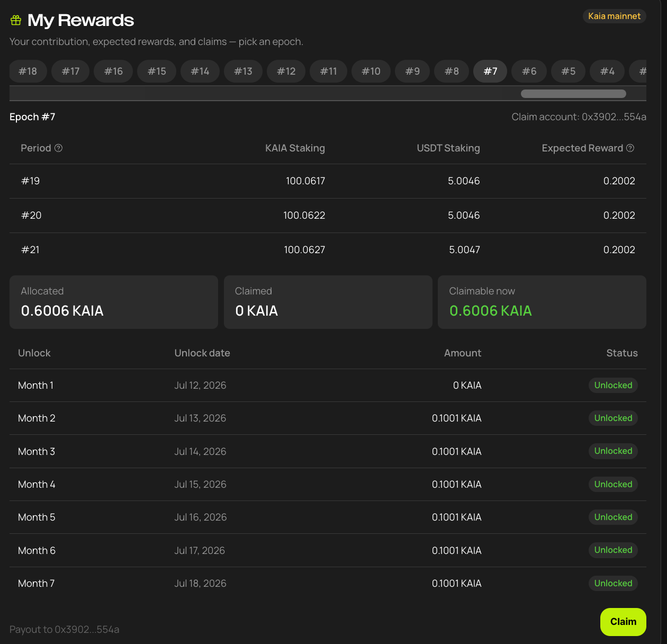667x644 pixels.
Task: Click the Claim button
Action: pos(623,622)
